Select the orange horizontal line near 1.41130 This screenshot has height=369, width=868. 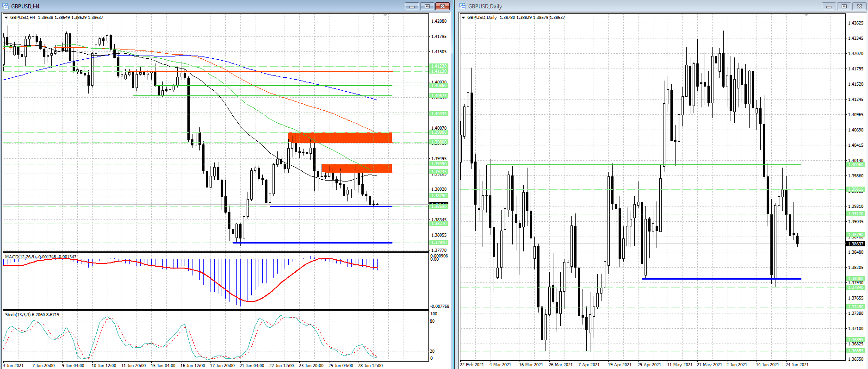[x=261, y=72]
